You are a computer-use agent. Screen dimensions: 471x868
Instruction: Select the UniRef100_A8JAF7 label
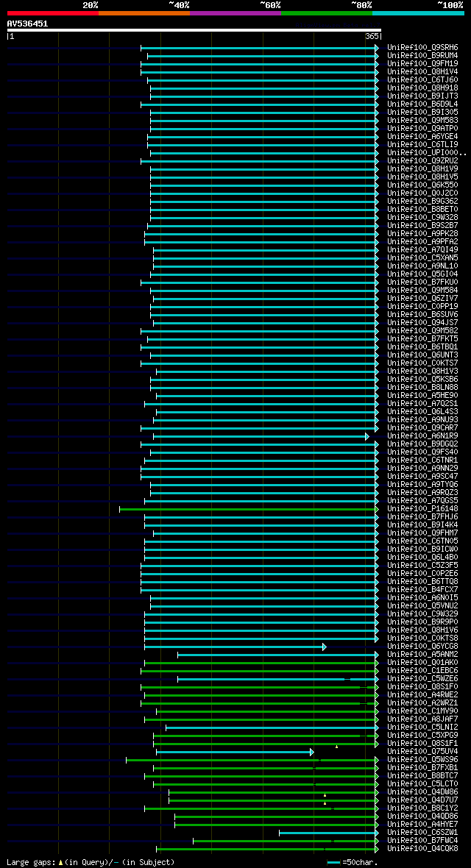pyautogui.click(x=422, y=719)
